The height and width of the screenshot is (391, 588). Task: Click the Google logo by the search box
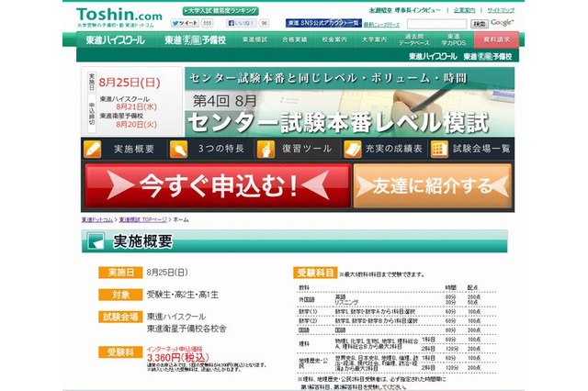coord(503,23)
